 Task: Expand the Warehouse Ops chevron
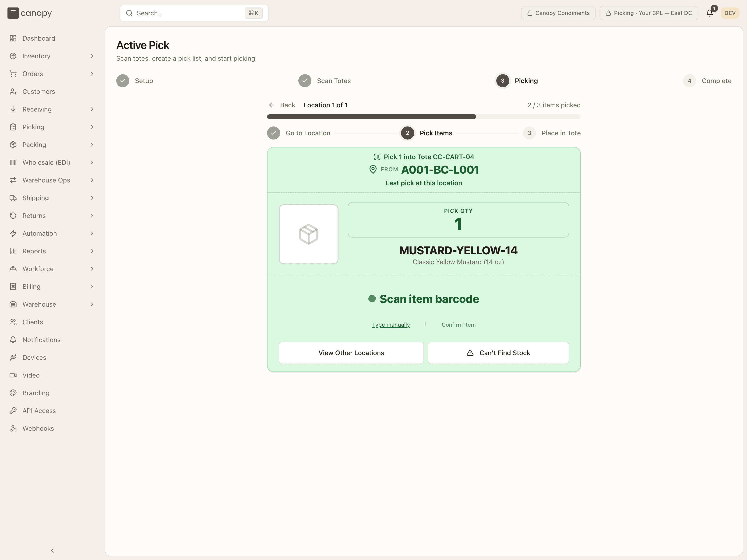[92, 180]
